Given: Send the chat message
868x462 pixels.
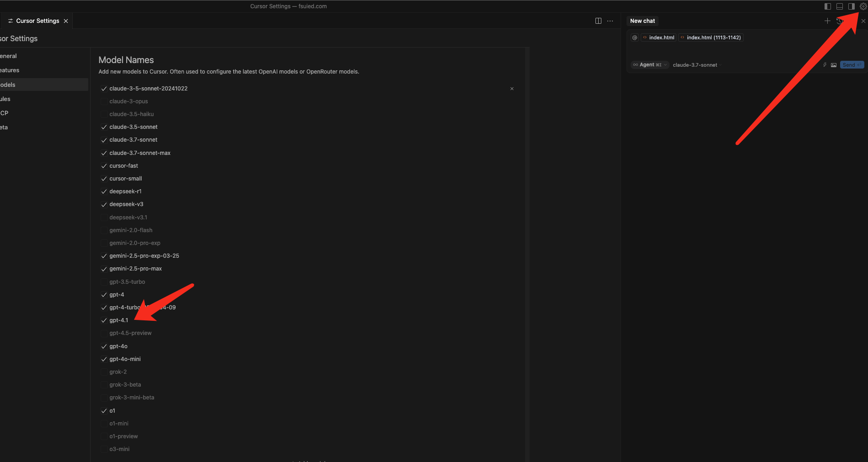Looking at the screenshot, I should click(x=852, y=65).
